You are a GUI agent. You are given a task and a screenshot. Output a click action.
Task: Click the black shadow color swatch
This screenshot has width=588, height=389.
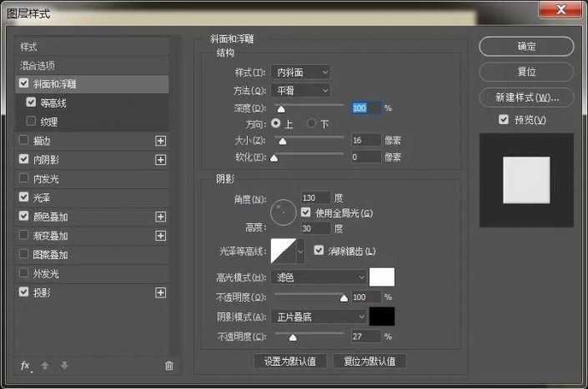(382, 317)
